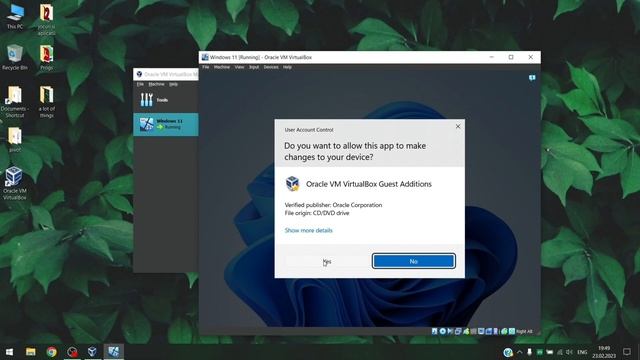The image size is (640, 360).
Task: Click the No button in UAC prompt
Action: click(x=413, y=261)
